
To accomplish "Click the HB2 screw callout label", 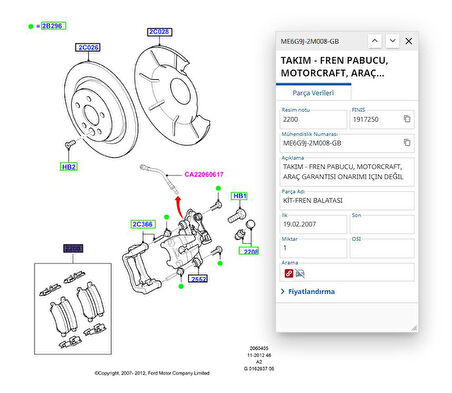I will tap(69, 167).
